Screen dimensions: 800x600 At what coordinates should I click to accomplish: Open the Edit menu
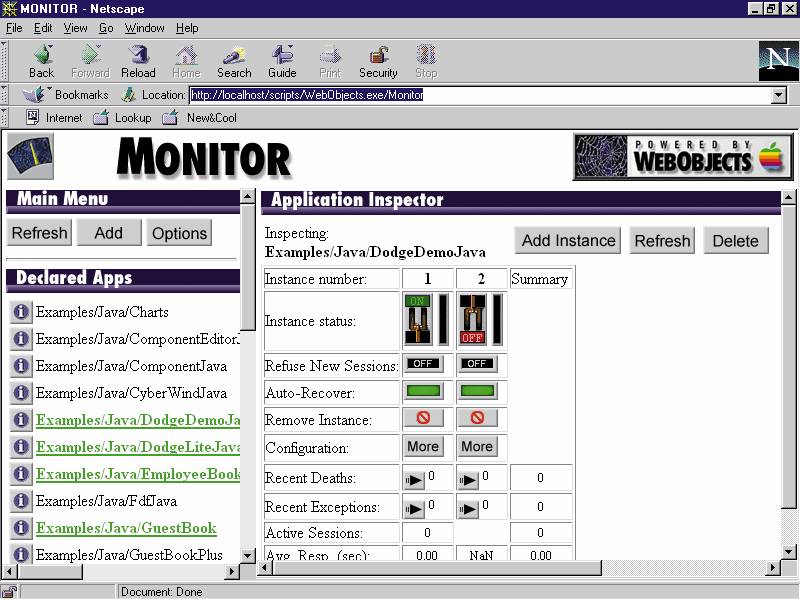click(x=43, y=28)
